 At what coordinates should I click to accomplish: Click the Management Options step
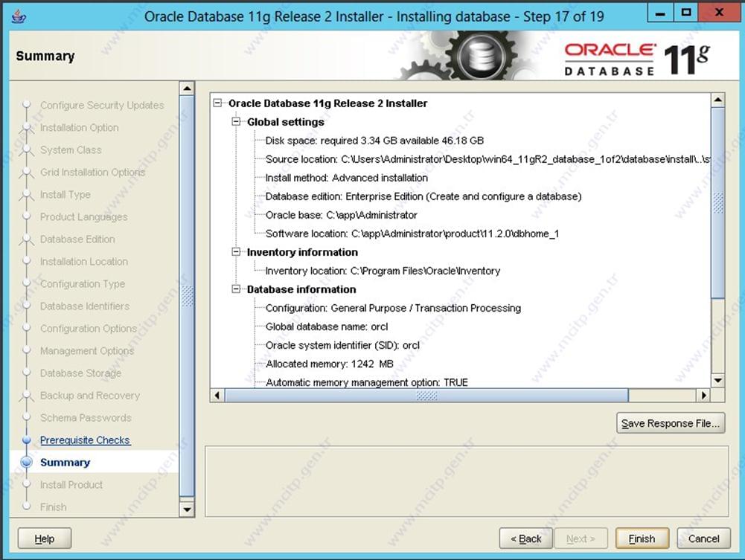pyautogui.click(x=87, y=350)
